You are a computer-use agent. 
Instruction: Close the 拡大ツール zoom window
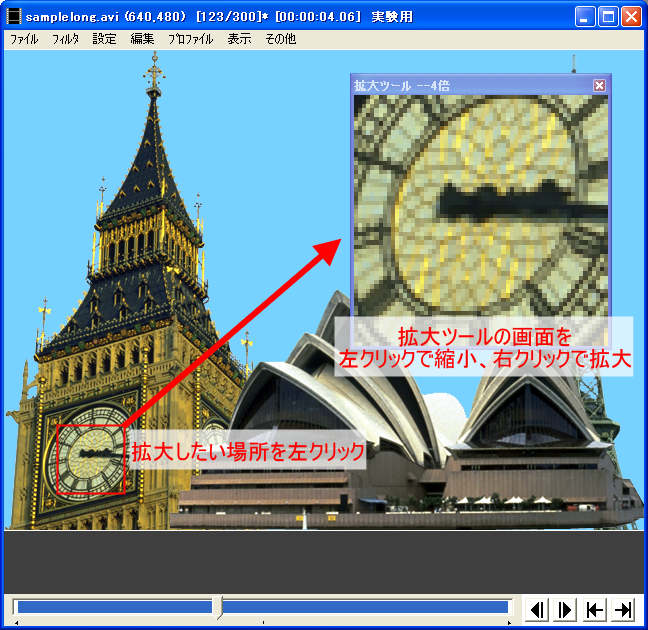coord(599,86)
